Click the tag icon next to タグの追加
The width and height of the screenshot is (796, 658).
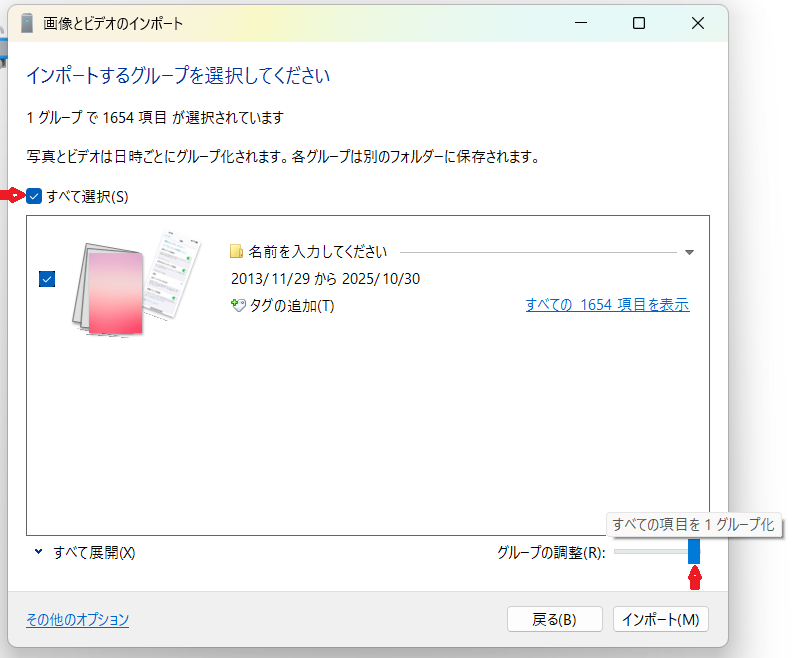pos(237,306)
